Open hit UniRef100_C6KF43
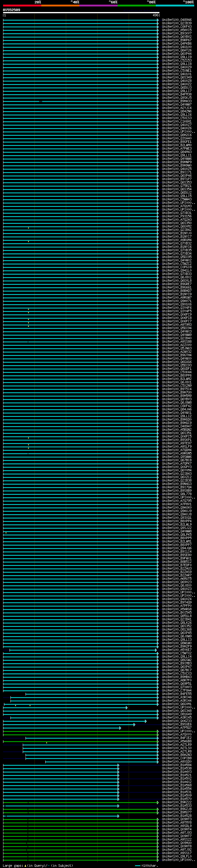Screen dimensions: 197x868 coord(177,26)
